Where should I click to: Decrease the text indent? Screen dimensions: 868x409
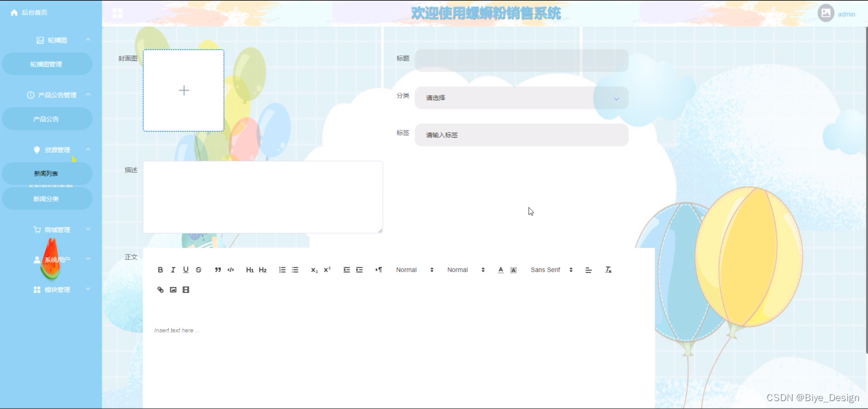(346, 270)
